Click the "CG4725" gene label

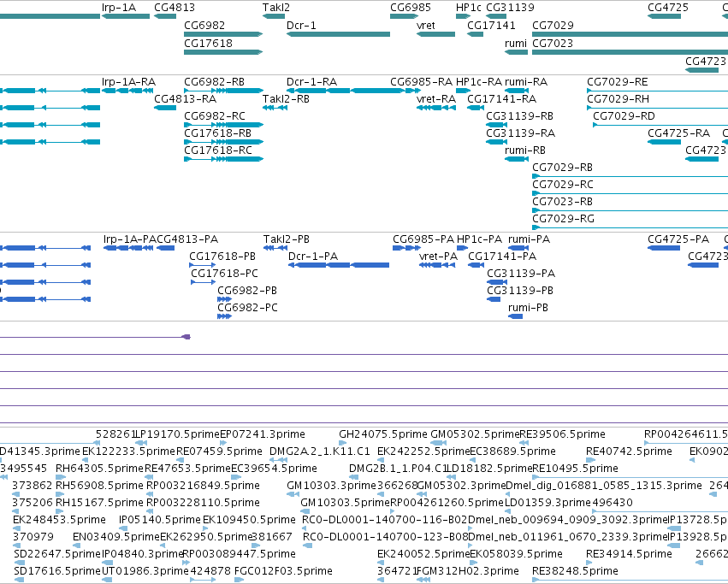click(668, 8)
